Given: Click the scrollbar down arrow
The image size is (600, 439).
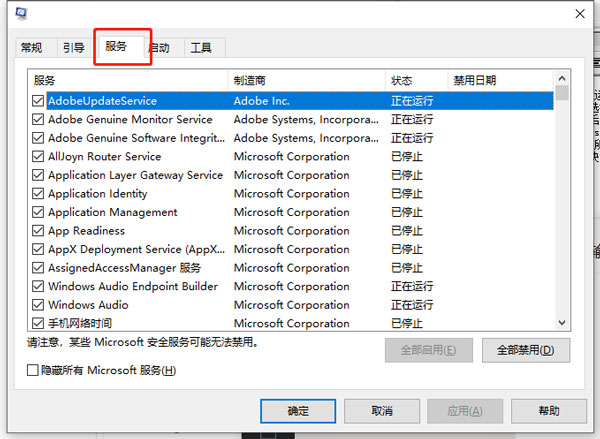Looking at the screenshot, I should click(x=562, y=323).
